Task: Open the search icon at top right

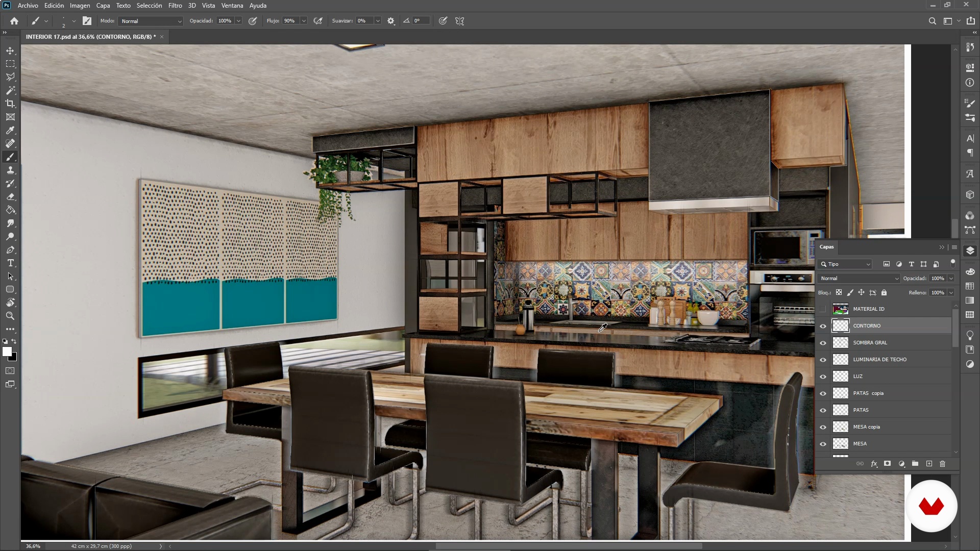Action: tap(932, 21)
